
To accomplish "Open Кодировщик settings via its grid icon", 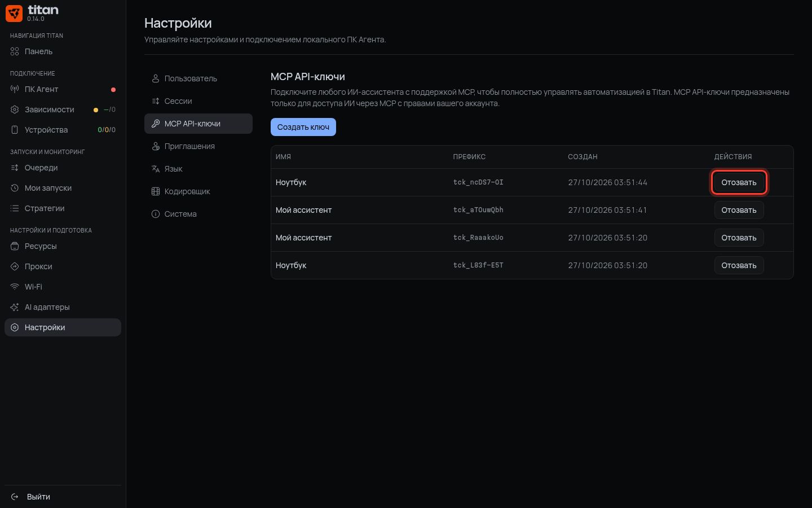I will pyautogui.click(x=156, y=191).
